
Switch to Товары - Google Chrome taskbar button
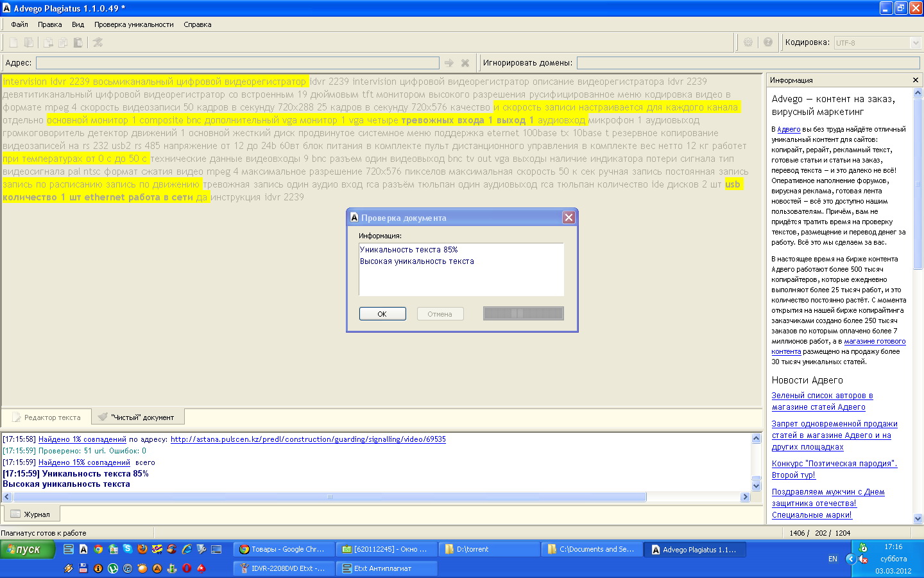coord(283,549)
